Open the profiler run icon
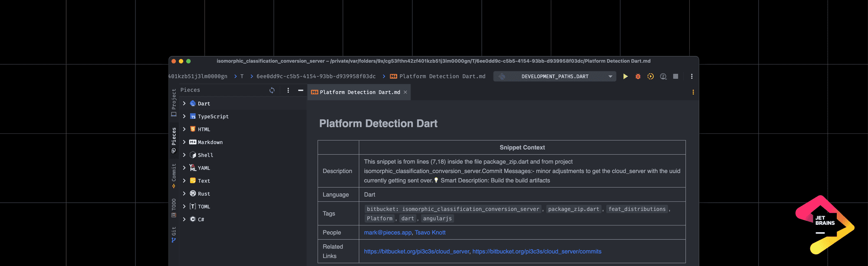The width and height of the screenshot is (868, 266). [x=663, y=76]
